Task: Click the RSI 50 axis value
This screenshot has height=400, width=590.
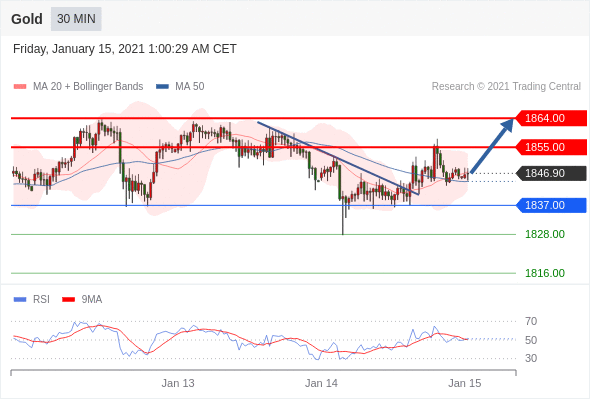Action: (x=531, y=340)
